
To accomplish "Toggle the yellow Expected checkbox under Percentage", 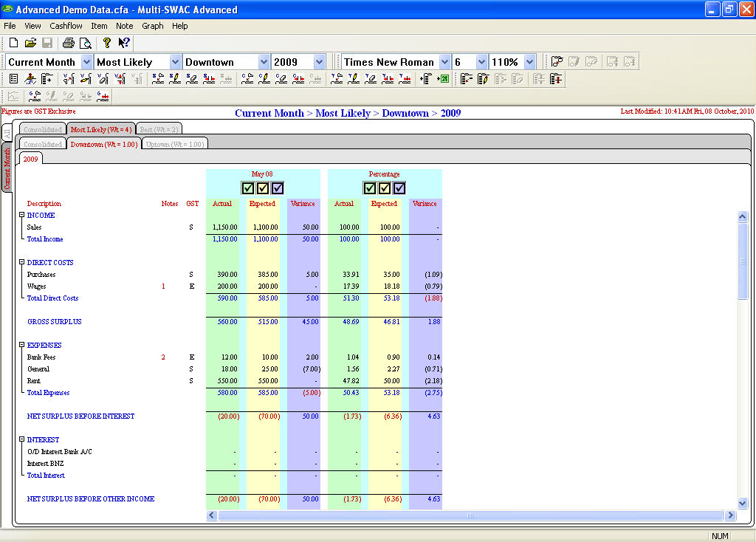I will 385,188.
